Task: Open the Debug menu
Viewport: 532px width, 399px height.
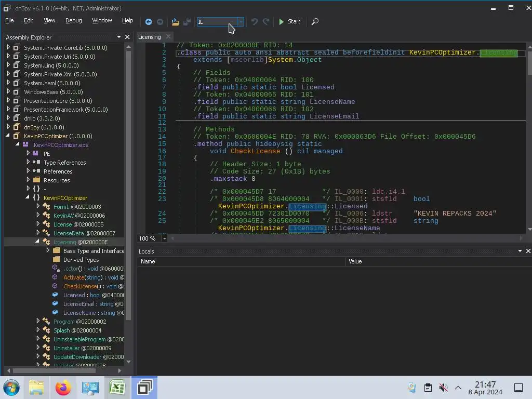Action: coord(73,21)
